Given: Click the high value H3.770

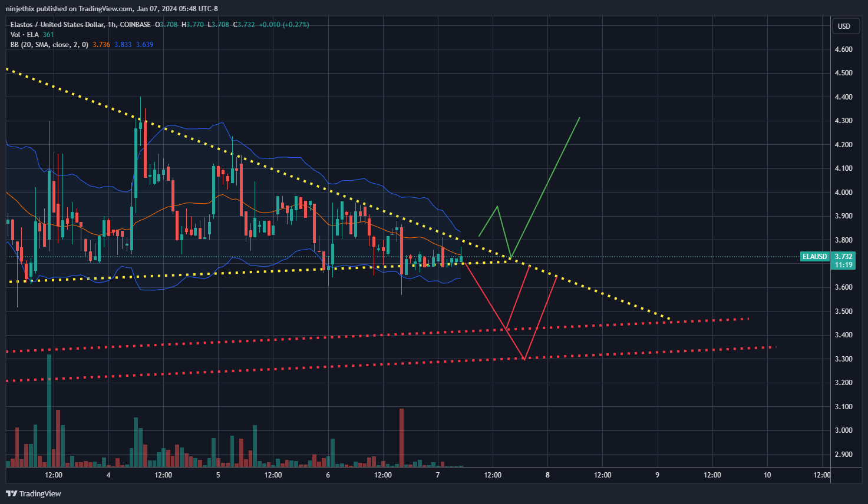Looking at the screenshot, I should (193, 25).
